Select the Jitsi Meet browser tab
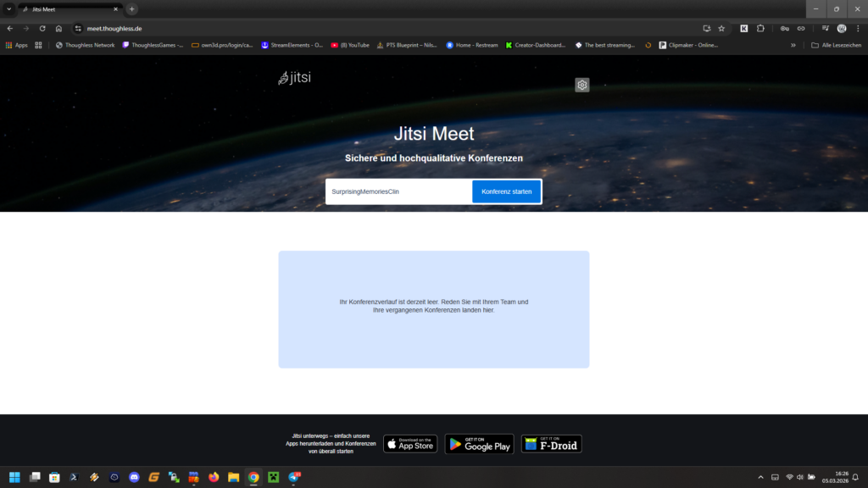Screen dimensions: 868x488 coord(68,8)
